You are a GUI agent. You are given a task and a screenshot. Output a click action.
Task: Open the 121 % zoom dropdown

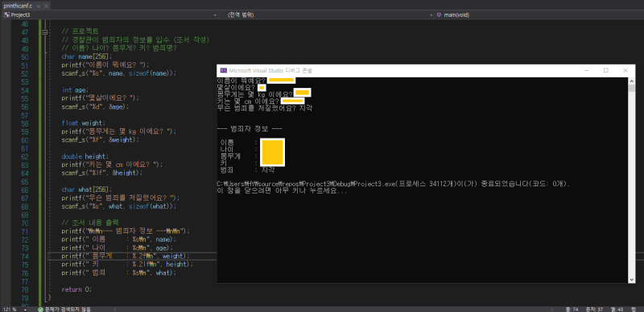pos(25,309)
